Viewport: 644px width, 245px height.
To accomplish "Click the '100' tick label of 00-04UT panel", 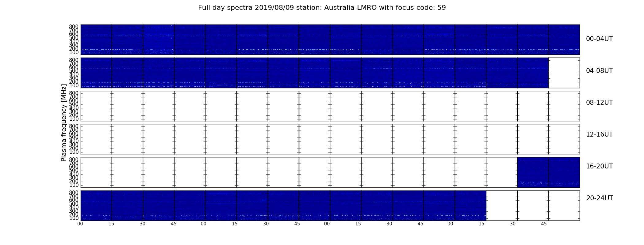I will (74, 52).
